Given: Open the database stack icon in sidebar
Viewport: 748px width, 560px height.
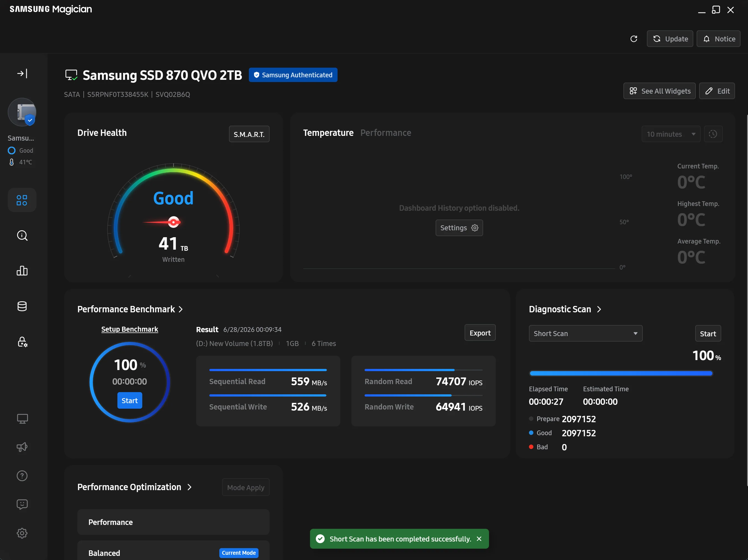Looking at the screenshot, I should [x=22, y=306].
